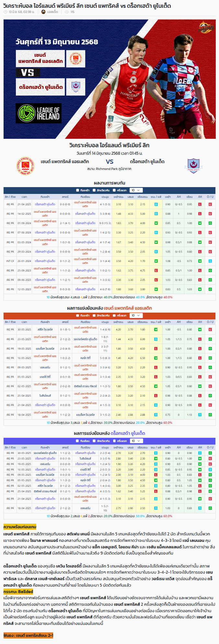Check ครึ่งแรก checkbox in Drogheda form table
This screenshot has width=219, height=644.
point(114,441)
